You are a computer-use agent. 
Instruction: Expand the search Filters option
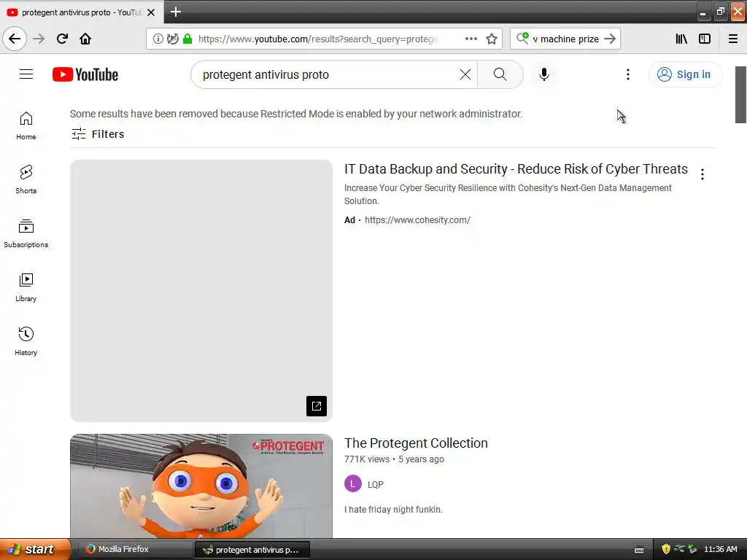point(98,134)
